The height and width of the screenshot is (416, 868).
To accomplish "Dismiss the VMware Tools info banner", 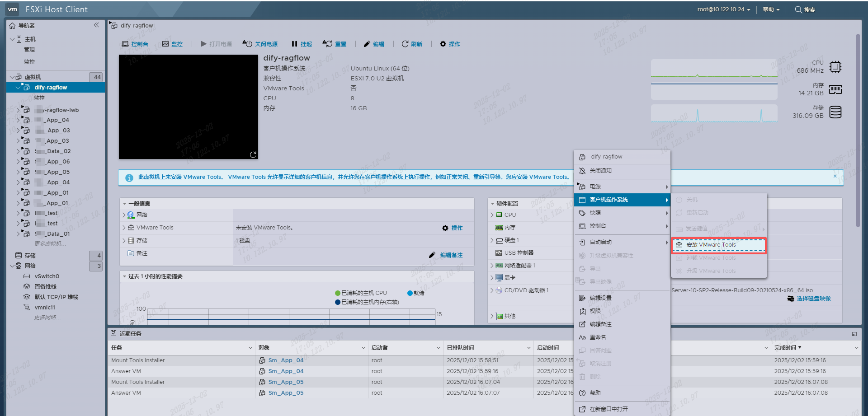I will [835, 176].
